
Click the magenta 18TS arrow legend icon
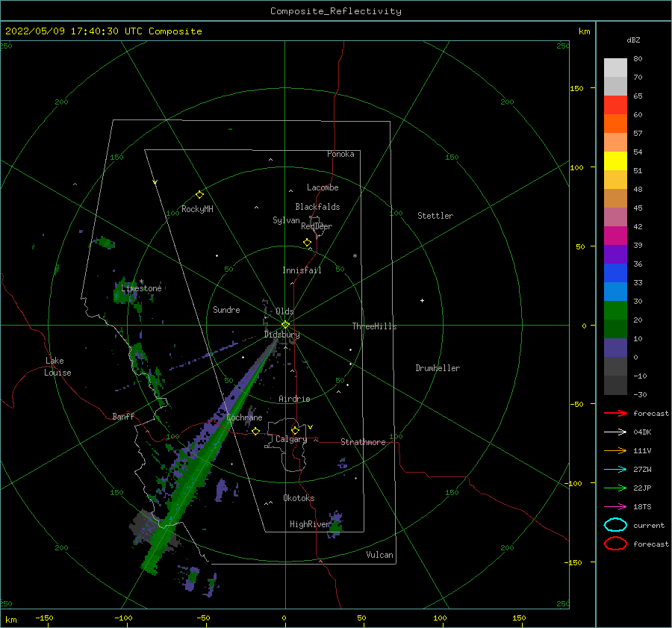click(615, 507)
